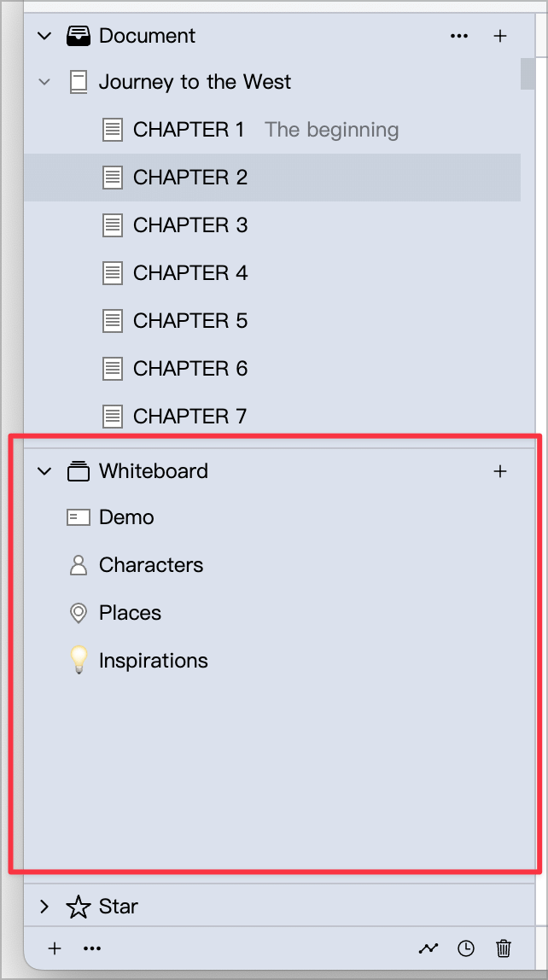The width and height of the screenshot is (548, 980).
Task: Open the Document section ellipsis menu
Action: 459,36
